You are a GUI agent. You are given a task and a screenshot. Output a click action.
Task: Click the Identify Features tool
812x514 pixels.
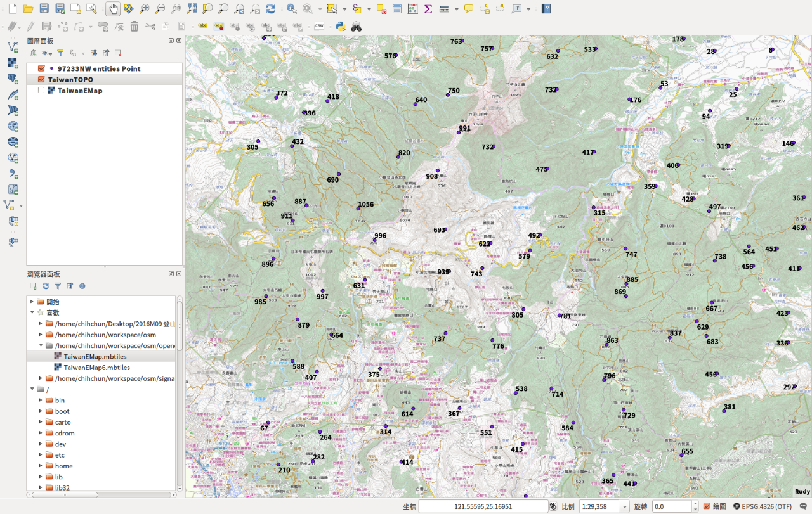(291, 9)
